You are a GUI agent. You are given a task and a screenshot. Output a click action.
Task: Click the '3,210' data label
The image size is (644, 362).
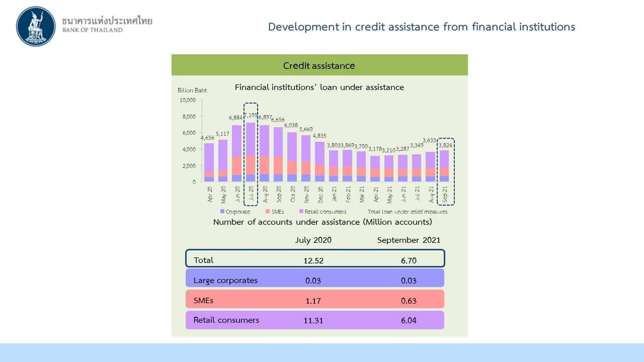click(x=388, y=150)
